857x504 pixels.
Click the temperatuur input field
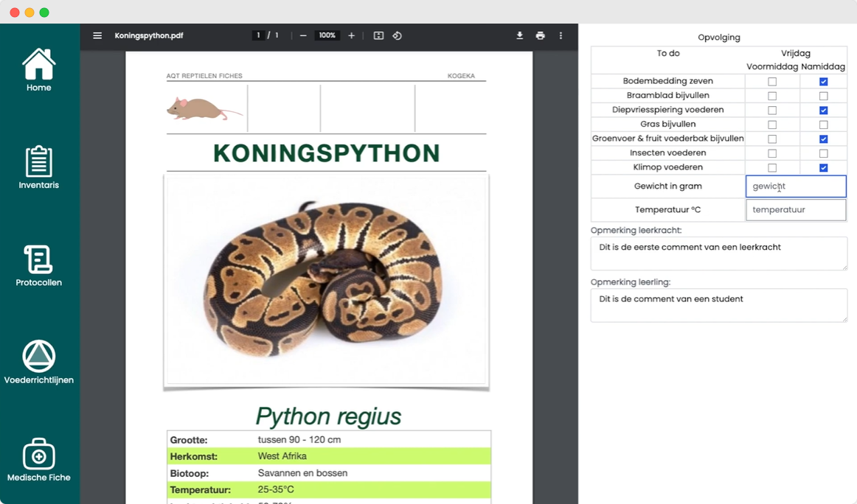796,210
